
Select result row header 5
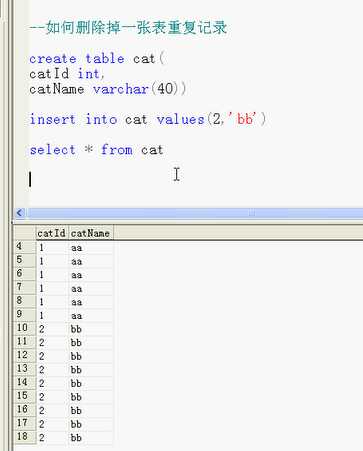[x=24, y=261]
